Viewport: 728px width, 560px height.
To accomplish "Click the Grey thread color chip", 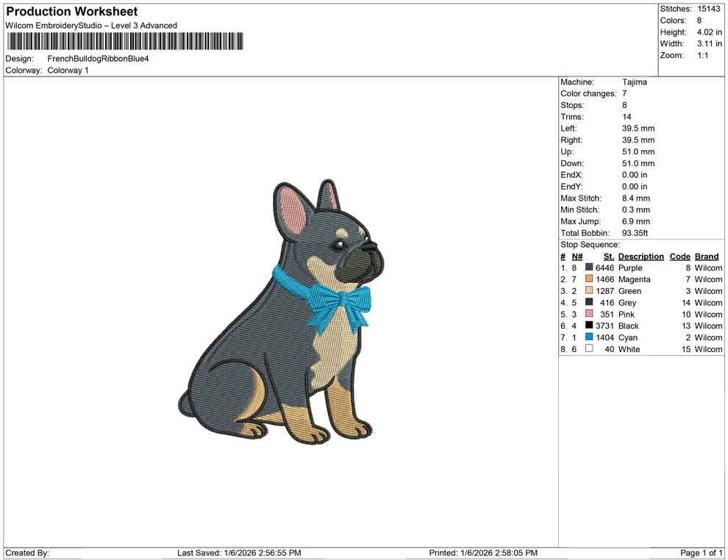I will tap(588, 303).
